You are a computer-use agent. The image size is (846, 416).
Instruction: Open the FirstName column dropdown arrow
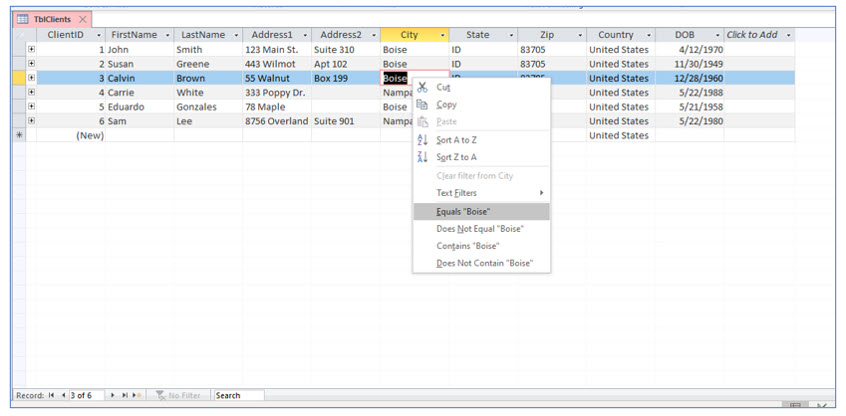pos(168,35)
